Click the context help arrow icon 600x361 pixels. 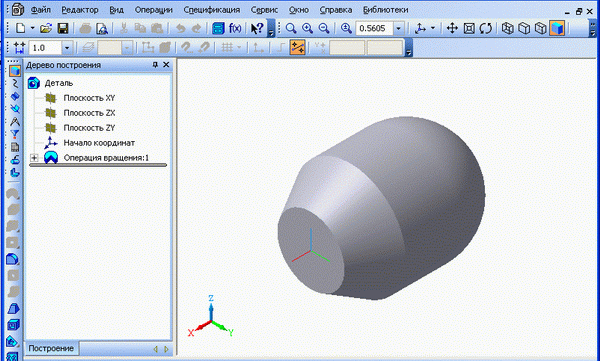point(257,28)
